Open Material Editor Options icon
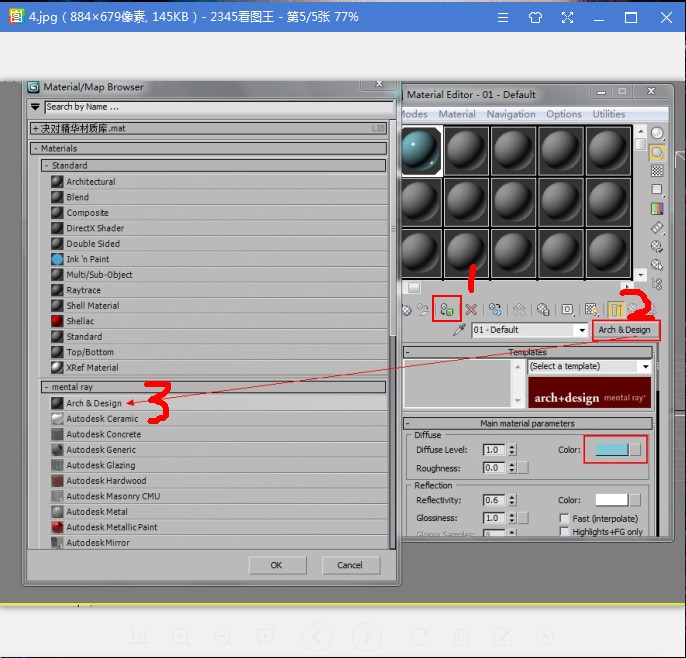 [x=657, y=246]
